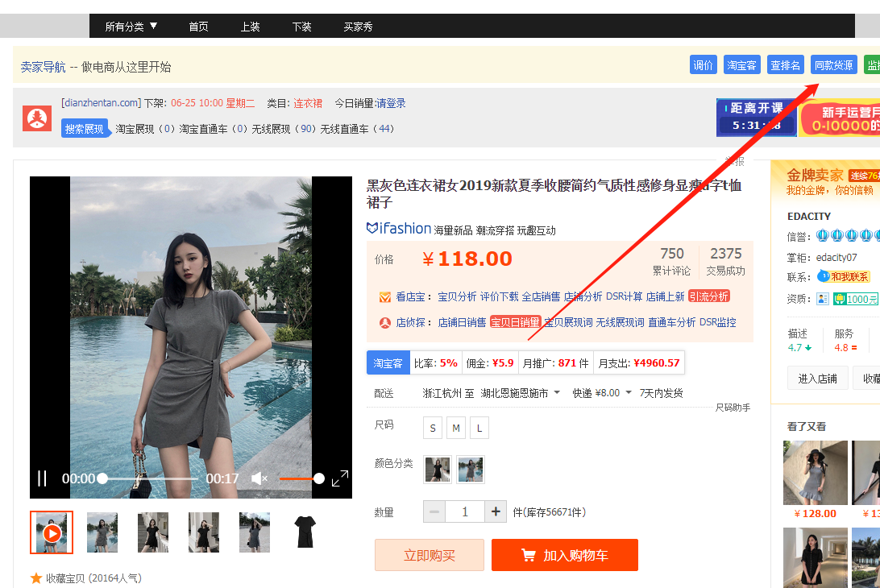Screen dimensions: 880x588
Task: Click the blue crown reputation icons
Action: (848, 236)
